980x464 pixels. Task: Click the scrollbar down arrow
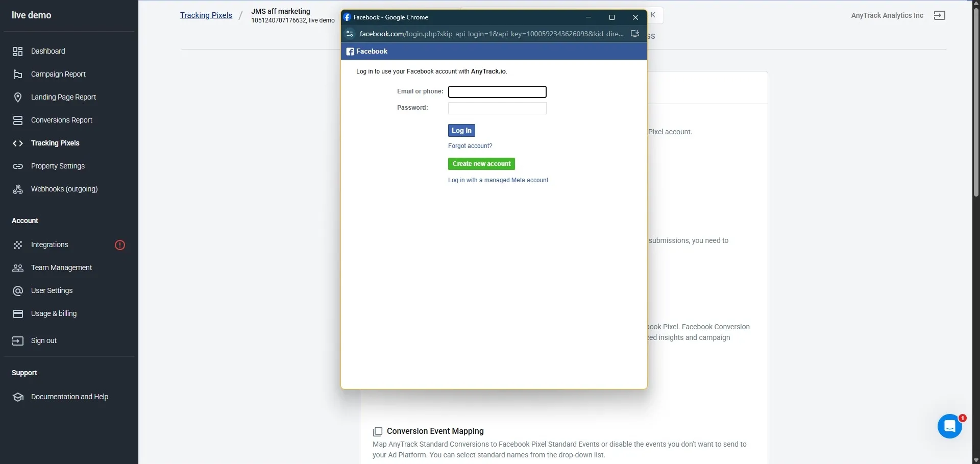(x=976, y=460)
